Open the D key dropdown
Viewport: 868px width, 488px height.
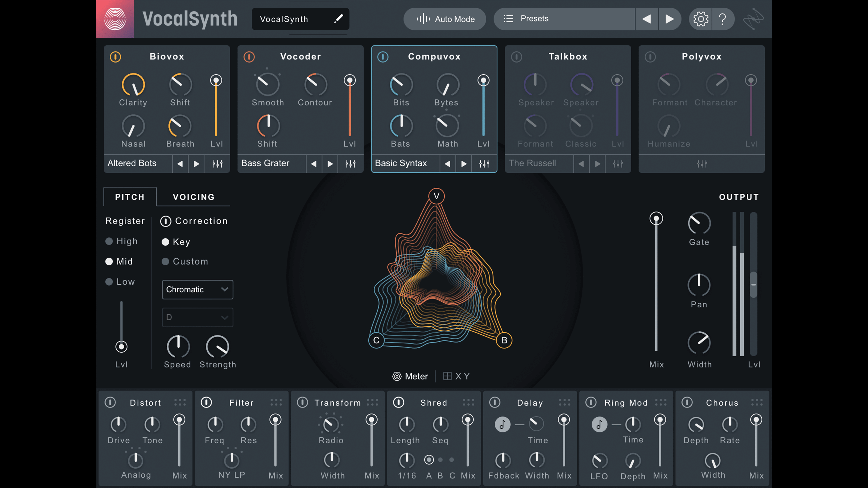pyautogui.click(x=198, y=317)
